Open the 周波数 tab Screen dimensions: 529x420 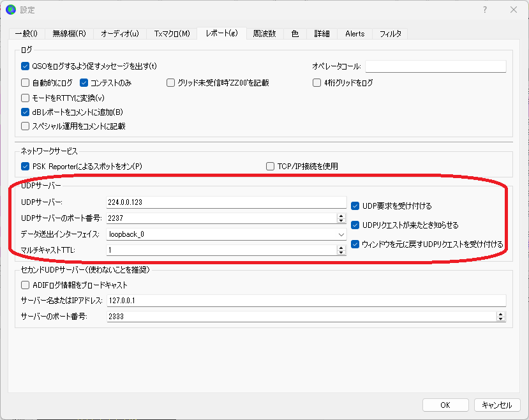tap(264, 34)
